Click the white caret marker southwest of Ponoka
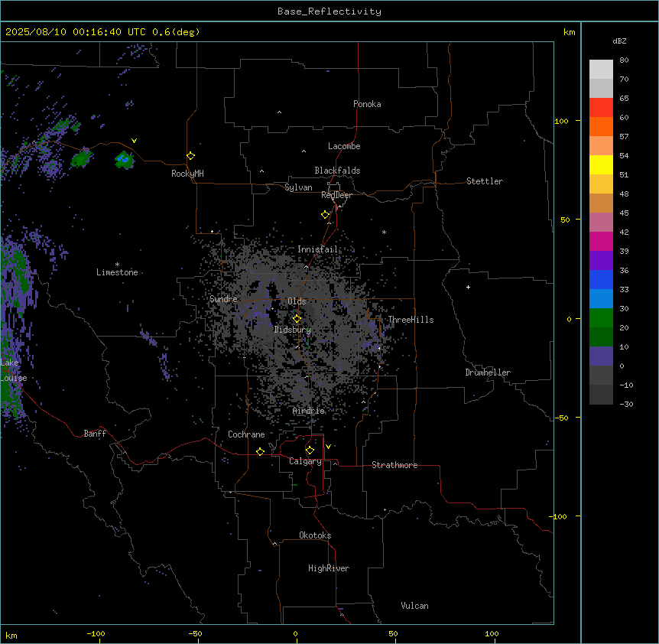This screenshot has height=644, width=659. [280, 112]
